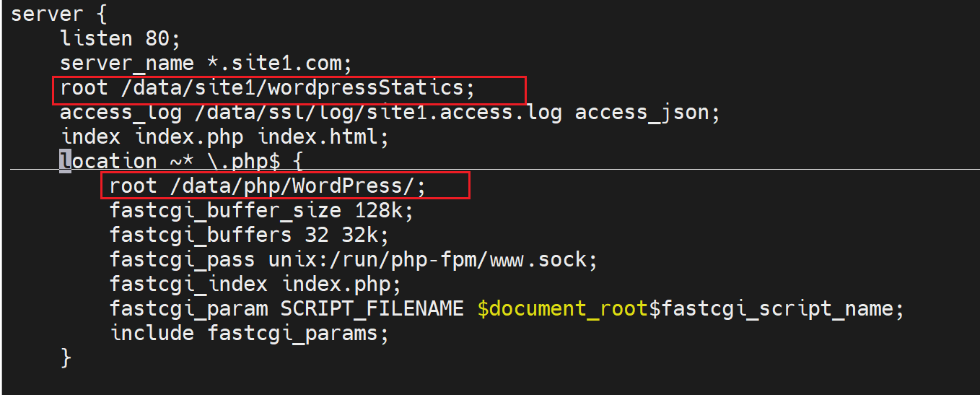This screenshot has height=395, width=980.
Task: Click the yellow $document_root variable
Action: (562, 308)
